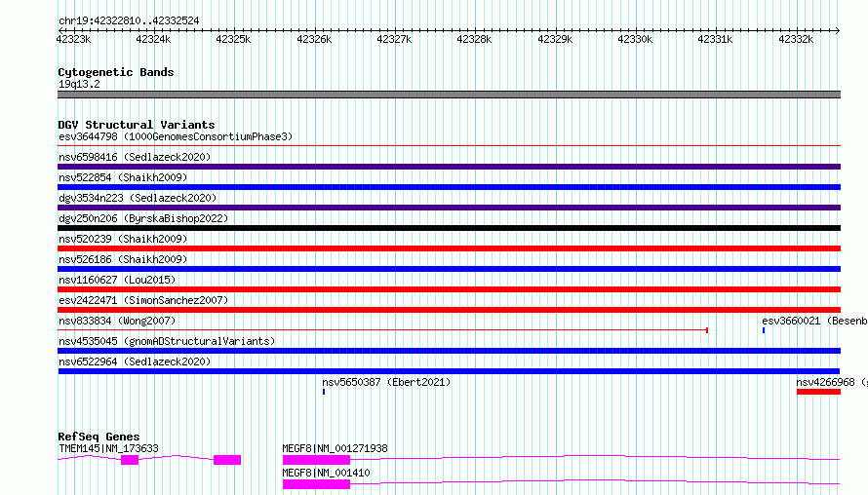Click the red nsv1160627 variant bar
This screenshot has width=868, height=495.
point(449,289)
